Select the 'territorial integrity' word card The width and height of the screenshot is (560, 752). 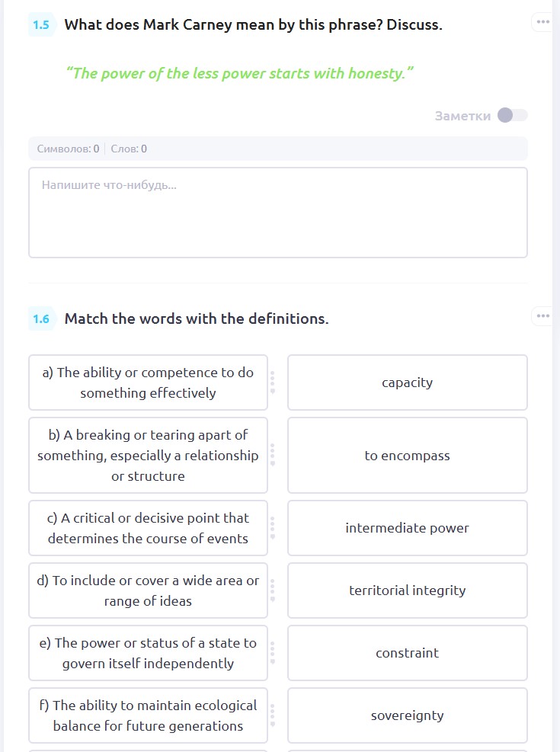click(407, 590)
